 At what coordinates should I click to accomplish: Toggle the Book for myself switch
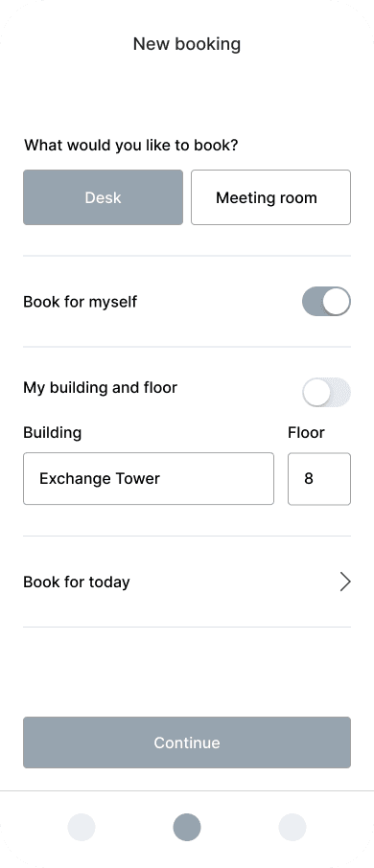[326, 302]
